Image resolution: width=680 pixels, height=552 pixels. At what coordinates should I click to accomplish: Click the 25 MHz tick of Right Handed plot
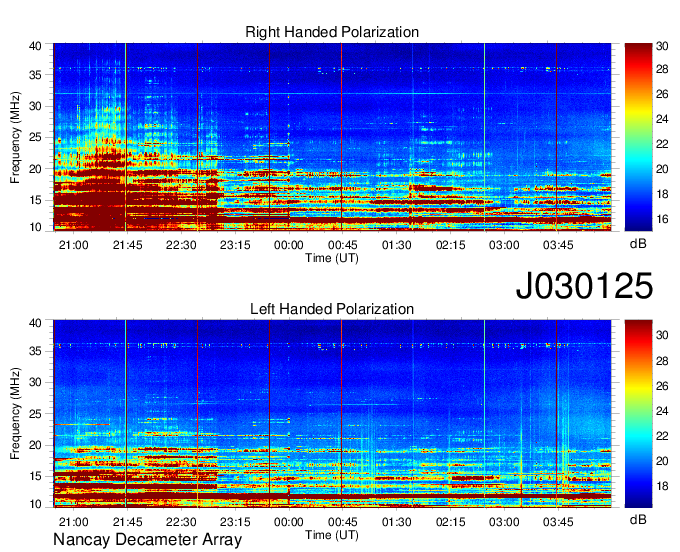[35, 137]
